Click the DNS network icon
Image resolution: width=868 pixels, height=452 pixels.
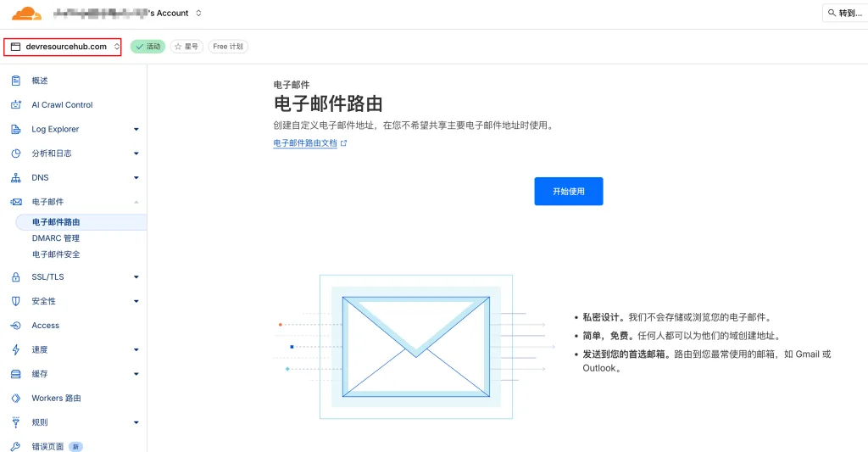[x=16, y=178]
